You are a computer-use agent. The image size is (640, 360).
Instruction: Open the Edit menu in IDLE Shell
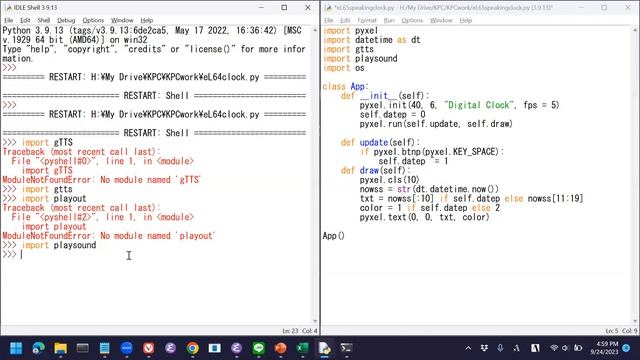(x=25, y=20)
